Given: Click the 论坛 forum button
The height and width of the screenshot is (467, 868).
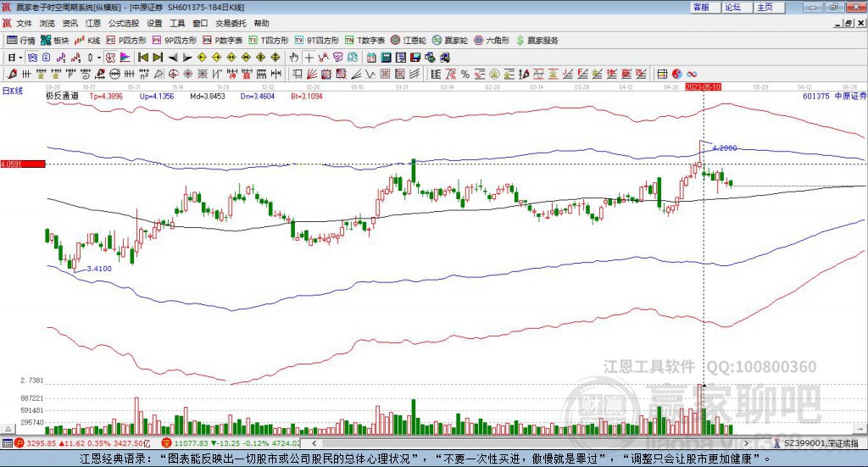Looking at the screenshot, I should click(737, 7).
